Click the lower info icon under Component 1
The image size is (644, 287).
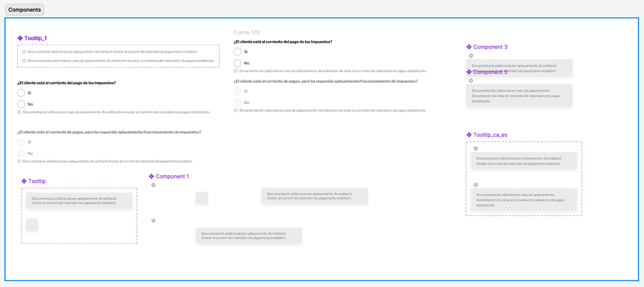click(x=153, y=221)
